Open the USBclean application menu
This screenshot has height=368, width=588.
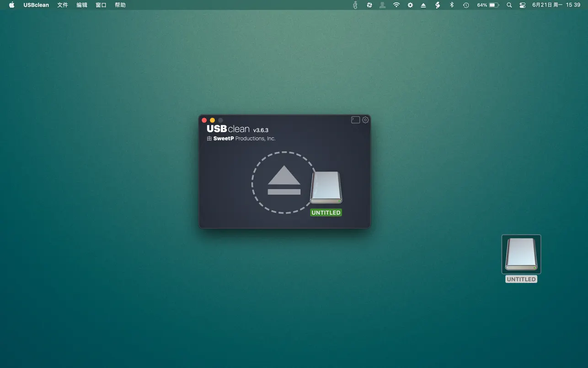(x=36, y=5)
